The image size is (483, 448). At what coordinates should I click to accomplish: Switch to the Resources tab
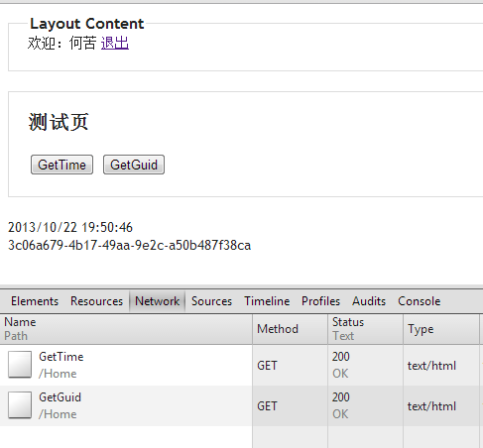[x=96, y=301]
